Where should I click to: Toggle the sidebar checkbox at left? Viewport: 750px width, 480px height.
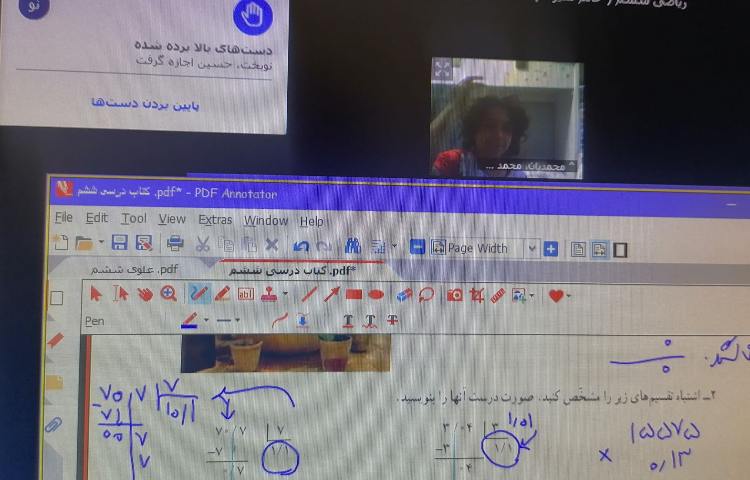click(x=56, y=297)
